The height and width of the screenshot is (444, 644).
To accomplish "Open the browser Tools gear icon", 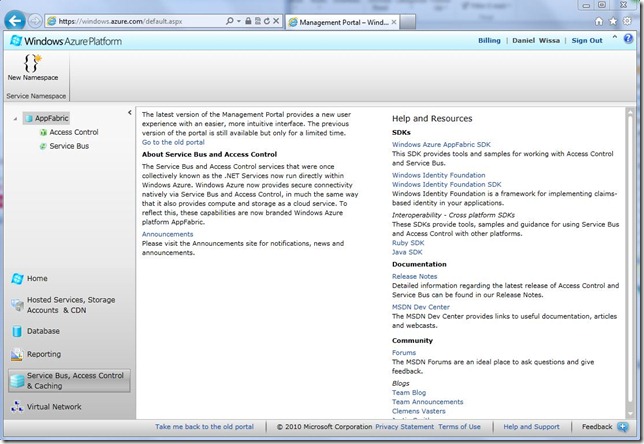I will tap(627, 21).
